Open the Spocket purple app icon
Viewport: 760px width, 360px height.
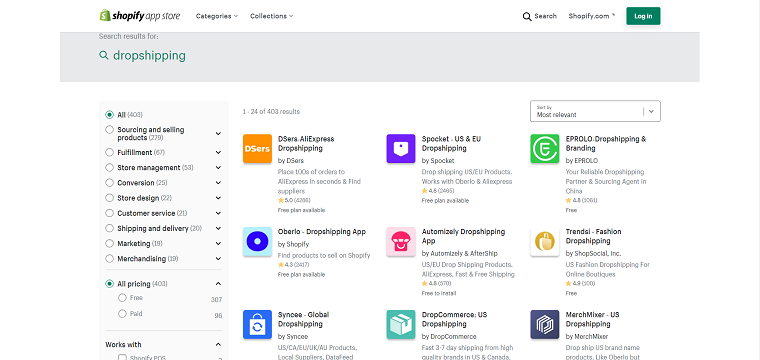[401, 148]
